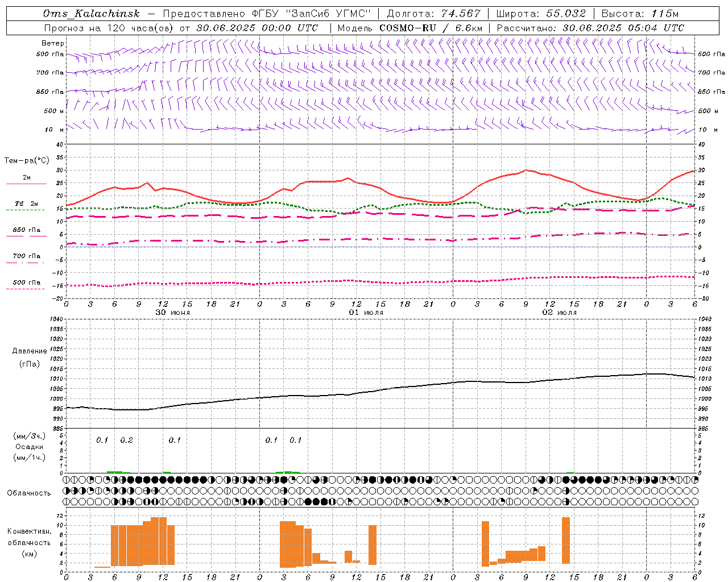
Task: Click the "(мм/3ч.)" precipitation unit label
Action: pos(30,436)
